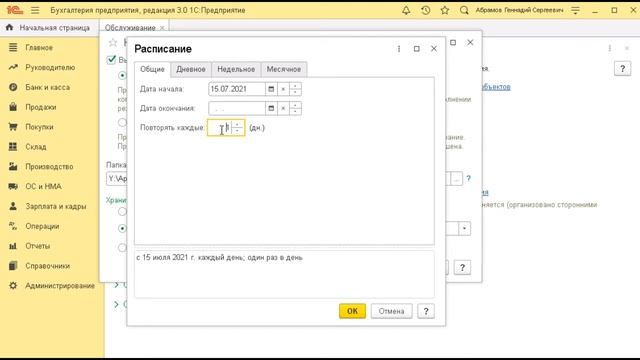Click the small blue question mark hint
The image size is (640, 360).
[469, 178]
